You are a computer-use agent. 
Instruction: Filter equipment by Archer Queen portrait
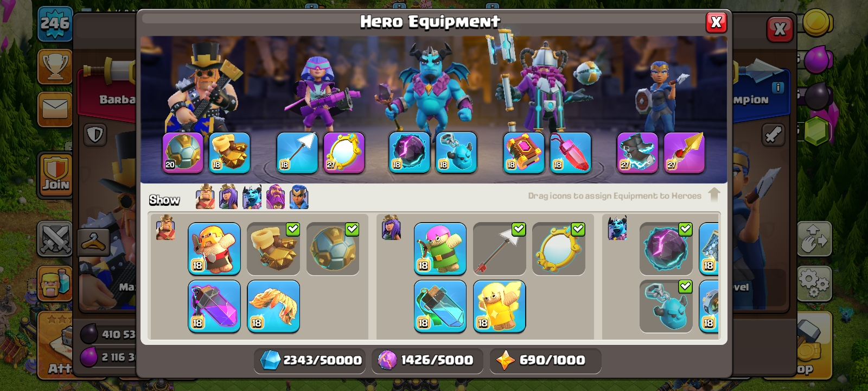tap(228, 197)
